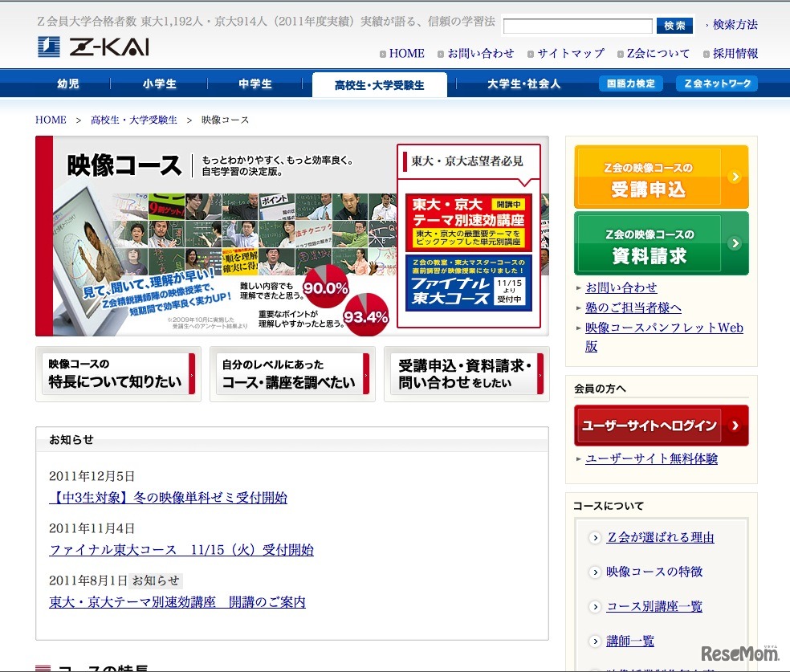Open Z会について link

click(x=658, y=54)
